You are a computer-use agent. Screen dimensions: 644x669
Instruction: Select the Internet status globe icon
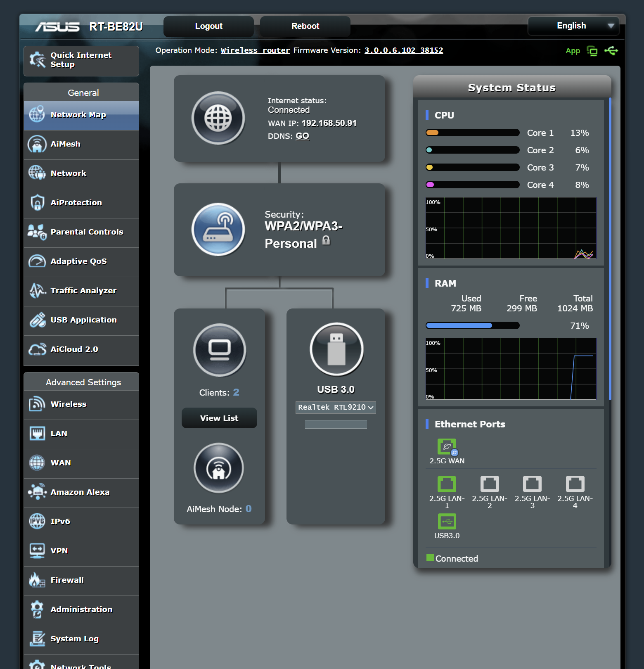click(218, 118)
